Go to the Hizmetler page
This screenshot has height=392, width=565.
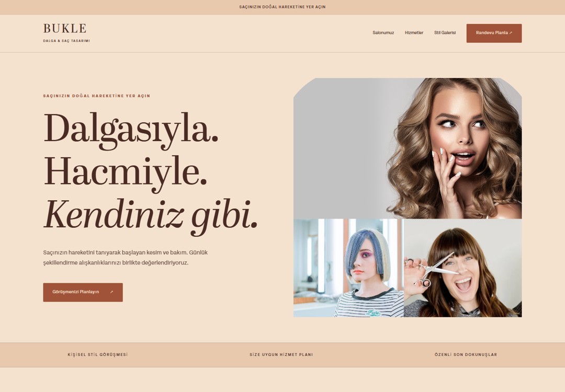(414, 33)
